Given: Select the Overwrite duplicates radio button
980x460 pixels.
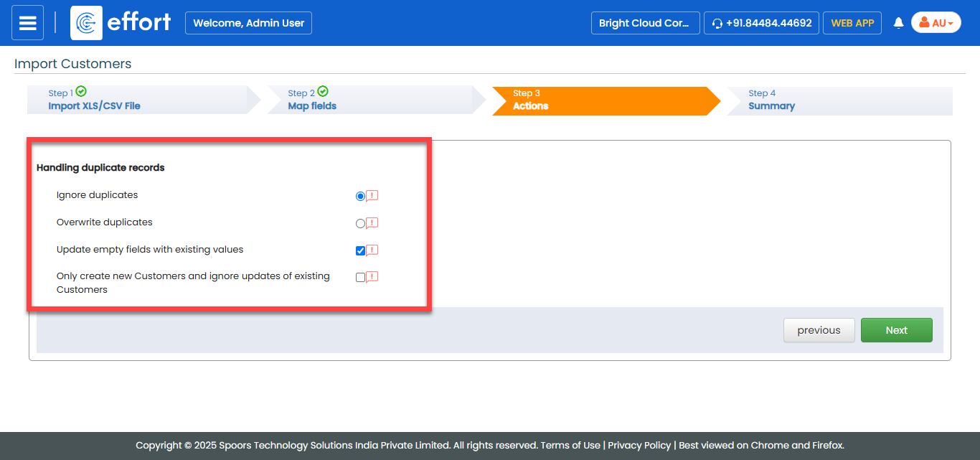Looking at the screenshot, I should (360, 223).
